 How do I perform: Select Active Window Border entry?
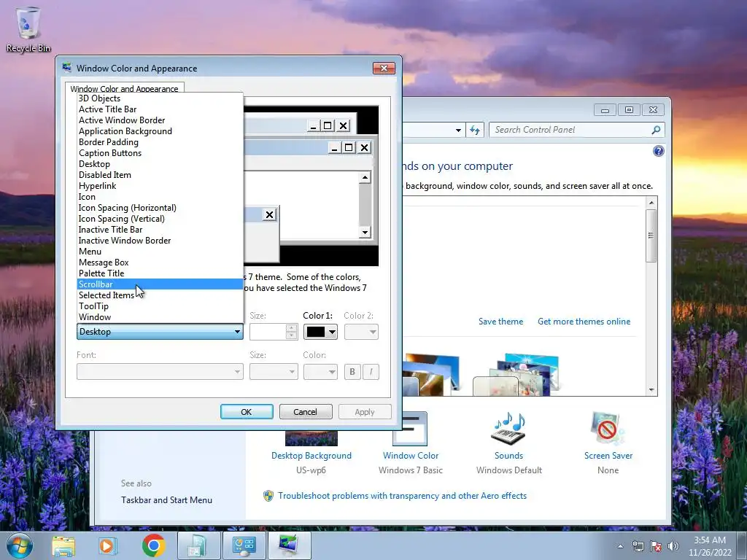[160, 120]
